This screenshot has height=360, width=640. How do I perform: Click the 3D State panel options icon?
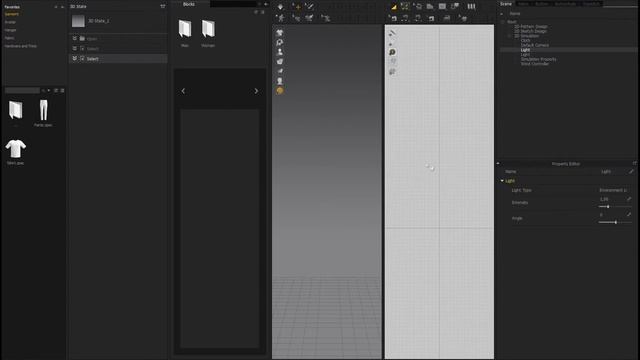pos(163,6)
